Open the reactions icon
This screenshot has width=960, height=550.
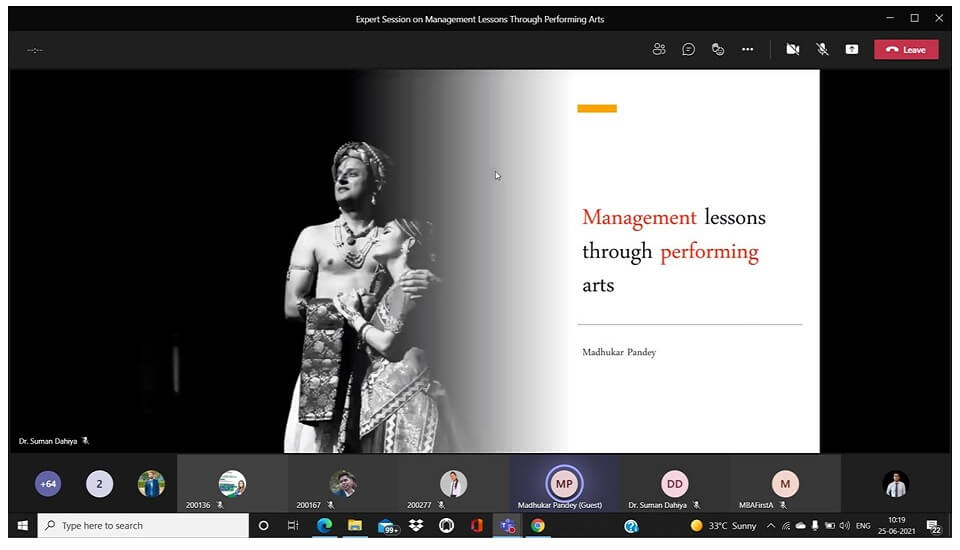click(x=717, y=49)
